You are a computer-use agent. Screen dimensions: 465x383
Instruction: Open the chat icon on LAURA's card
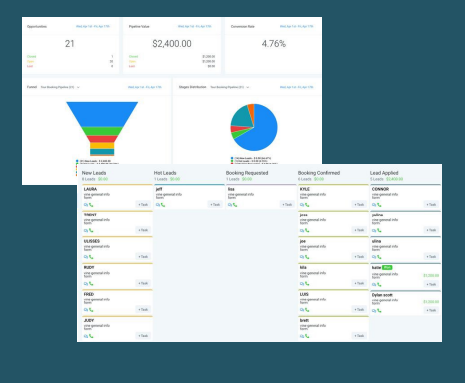point(86,205)
